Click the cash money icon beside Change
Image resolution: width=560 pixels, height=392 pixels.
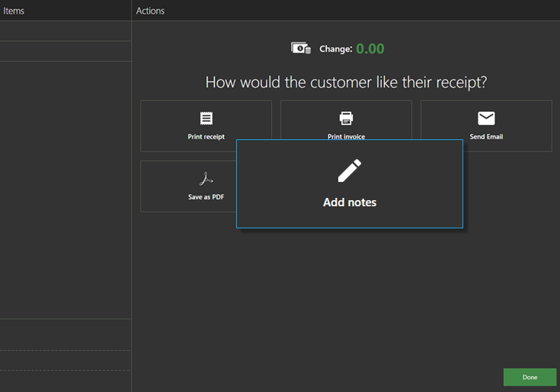tap(301, 48)
